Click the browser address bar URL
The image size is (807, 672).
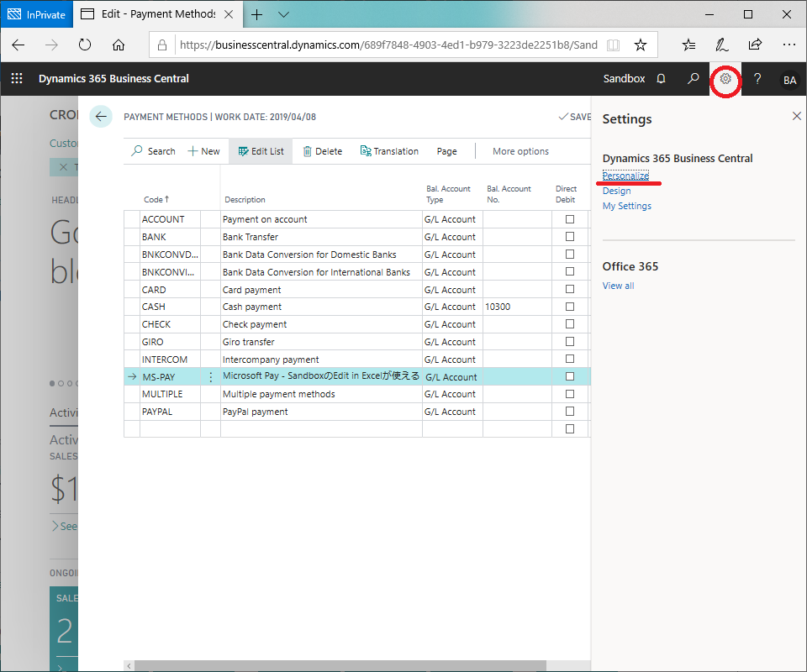pos(388,45)
